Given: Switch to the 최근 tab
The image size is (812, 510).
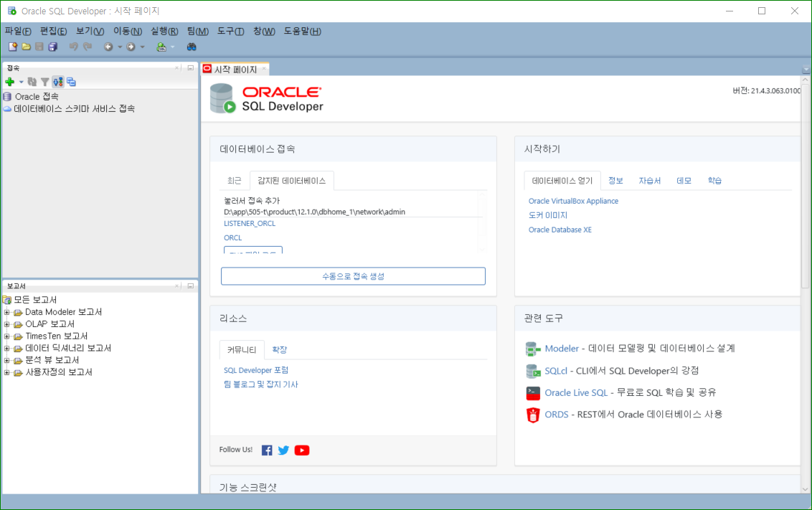Looking at the screenshot, I should tap(234, 181).
